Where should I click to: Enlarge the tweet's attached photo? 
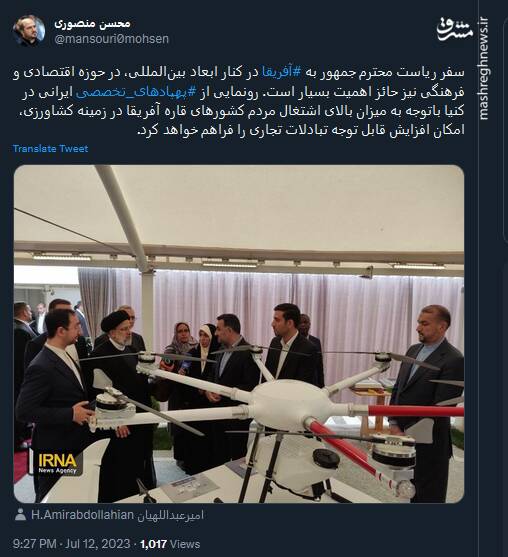point(239,334)
